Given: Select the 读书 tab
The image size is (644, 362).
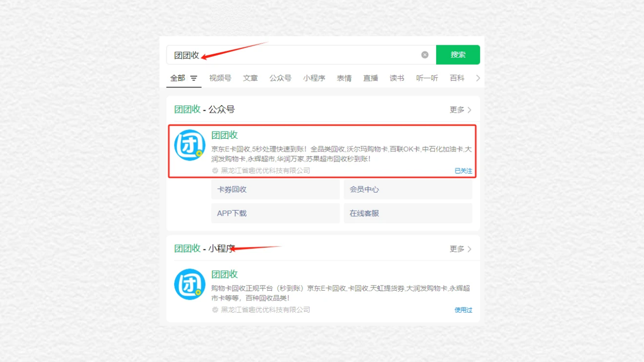Looking at the screenshot, I should 397,78.
